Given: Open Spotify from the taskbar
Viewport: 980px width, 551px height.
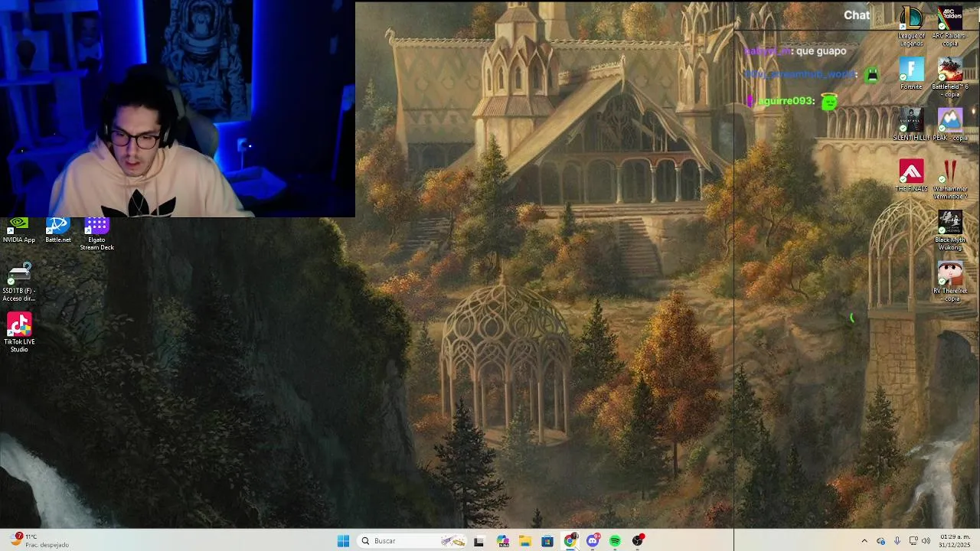Looking at the screenshot, I should pyautogui.click(x=615, y=541).
